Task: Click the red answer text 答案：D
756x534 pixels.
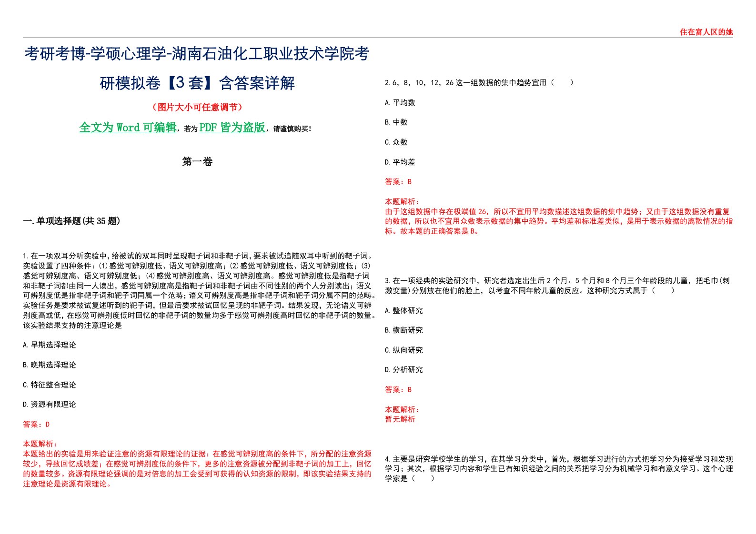Action: point(36,424)
